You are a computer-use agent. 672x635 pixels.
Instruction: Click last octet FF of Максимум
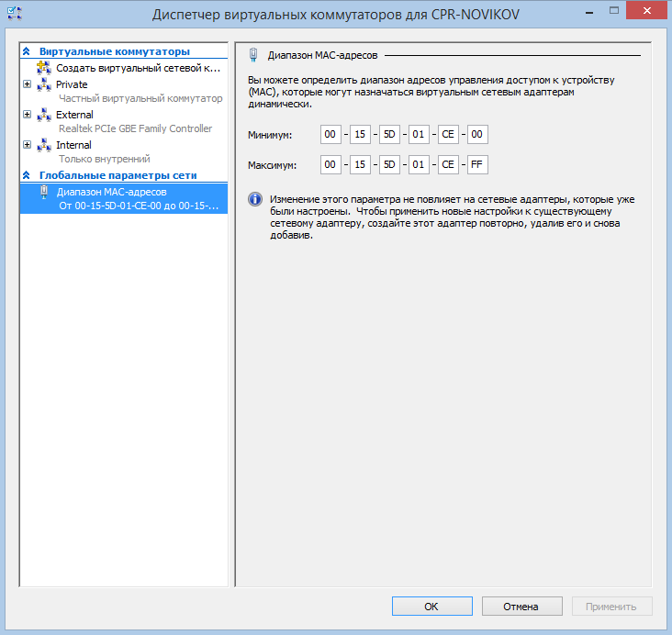pyautogui.click(x=476, y=166)
